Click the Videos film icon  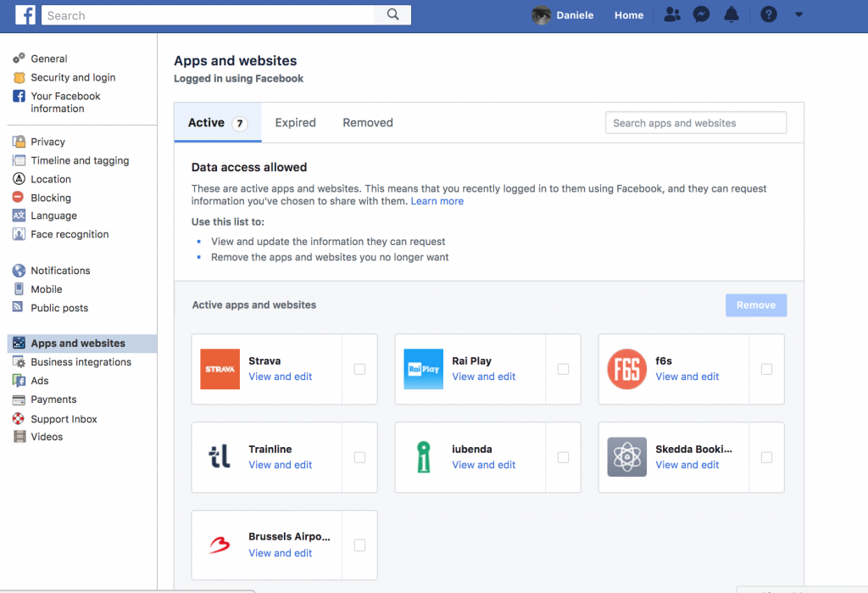[x=19, y=436]
